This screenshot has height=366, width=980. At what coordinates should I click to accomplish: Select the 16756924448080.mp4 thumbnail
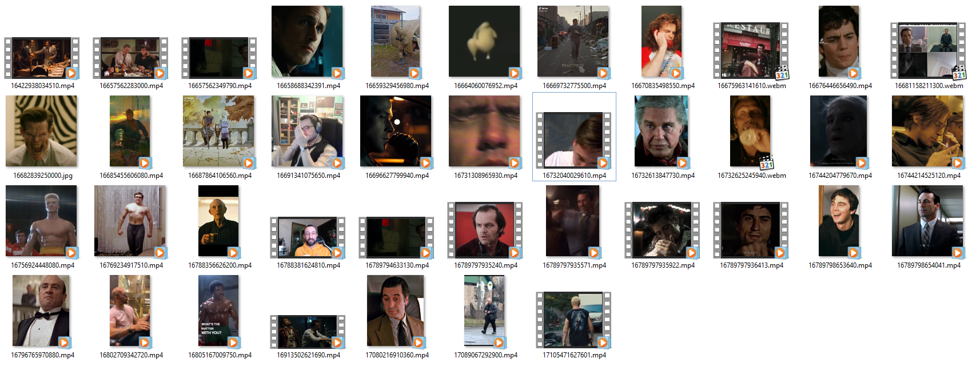(x=41, y=221)
